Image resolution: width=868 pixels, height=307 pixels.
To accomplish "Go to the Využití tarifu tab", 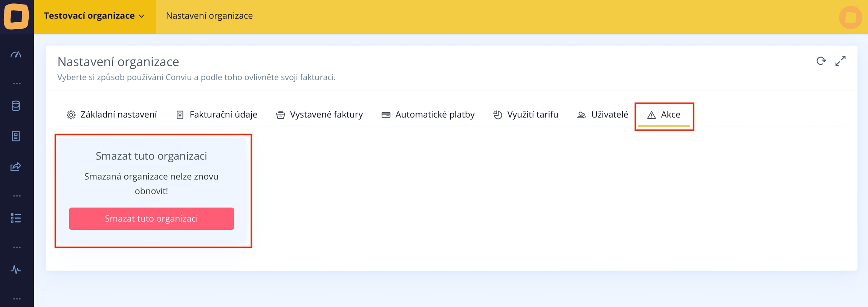I will (526, 115).
